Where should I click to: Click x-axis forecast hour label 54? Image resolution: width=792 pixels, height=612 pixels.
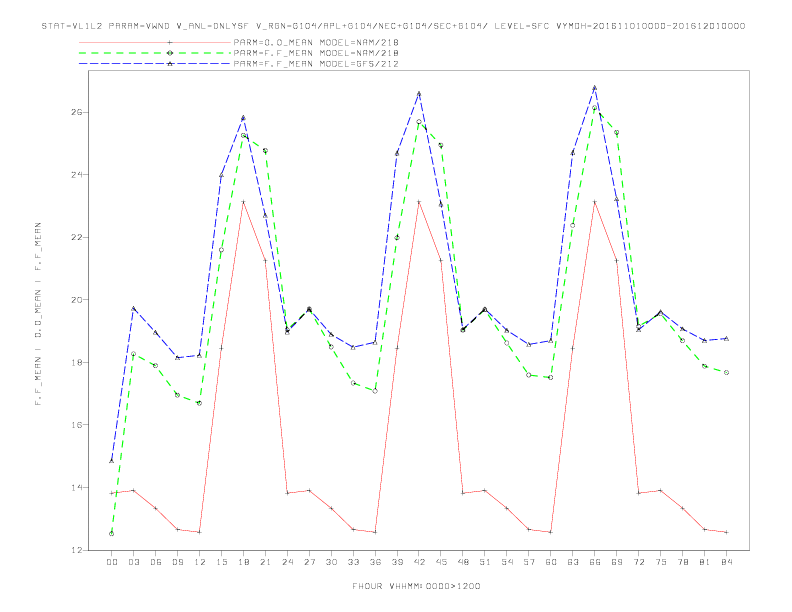[507, 562]
